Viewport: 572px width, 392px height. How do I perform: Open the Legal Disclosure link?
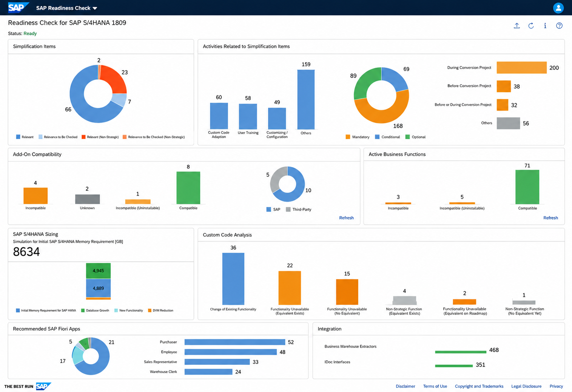[x=526, y=386]
